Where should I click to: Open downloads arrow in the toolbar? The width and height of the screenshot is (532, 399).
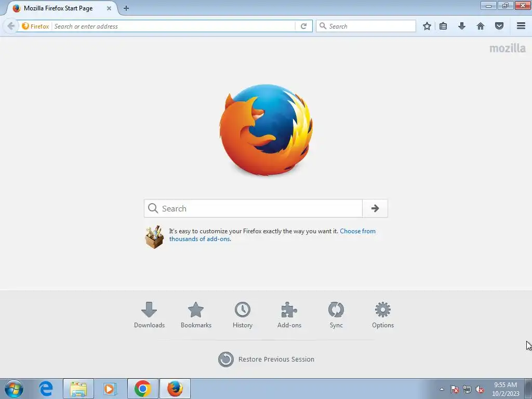coord(462,26)
